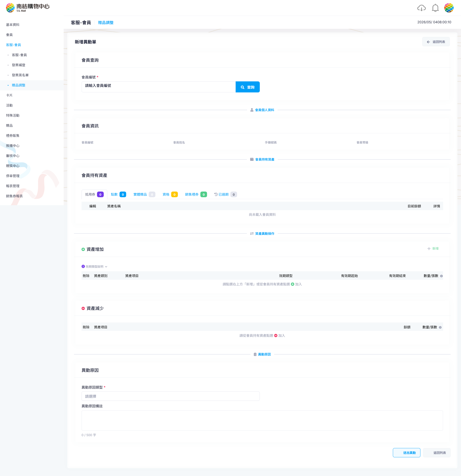
Task: Open 發票補登 in the sidebar
Action: (18, 65)
